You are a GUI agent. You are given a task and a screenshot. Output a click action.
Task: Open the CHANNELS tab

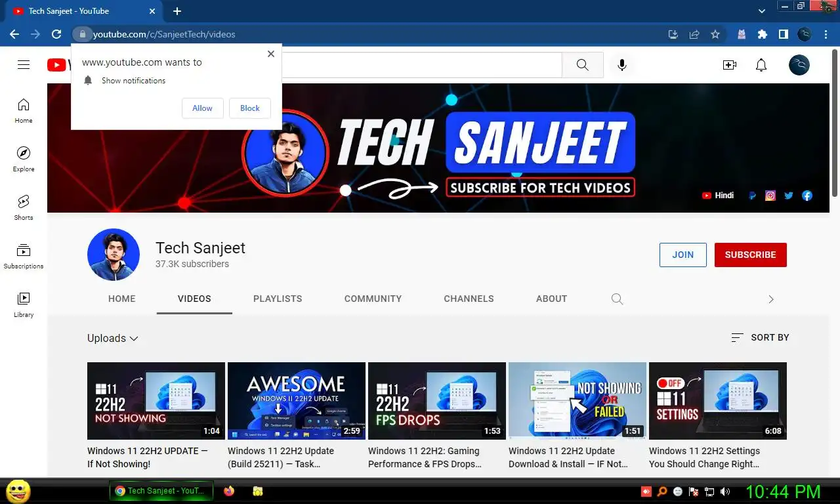coord(469,299)
